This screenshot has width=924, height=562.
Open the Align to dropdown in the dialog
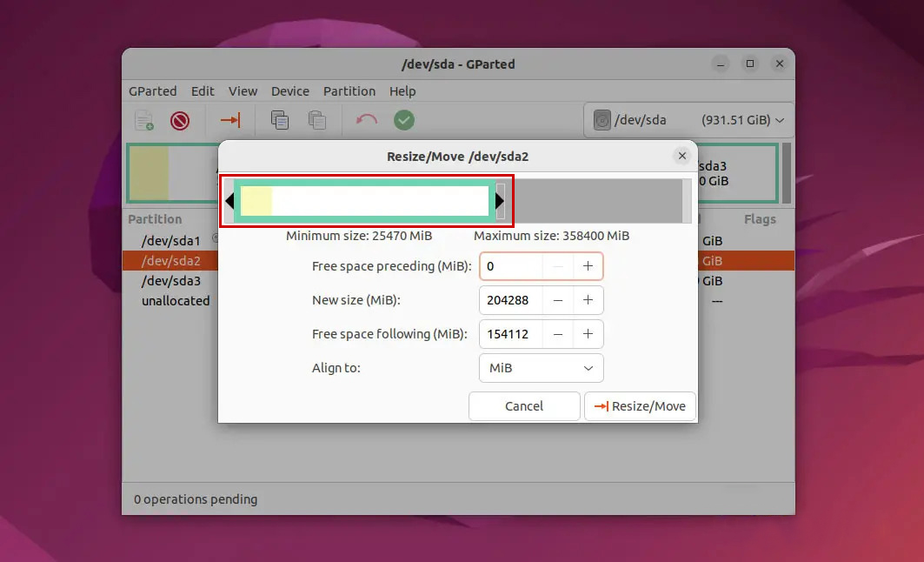[x=541, y=368]
